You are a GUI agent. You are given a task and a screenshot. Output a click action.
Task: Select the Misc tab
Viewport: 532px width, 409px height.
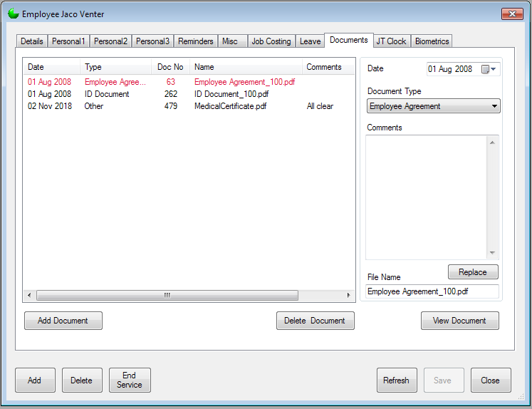pos(232,41)
